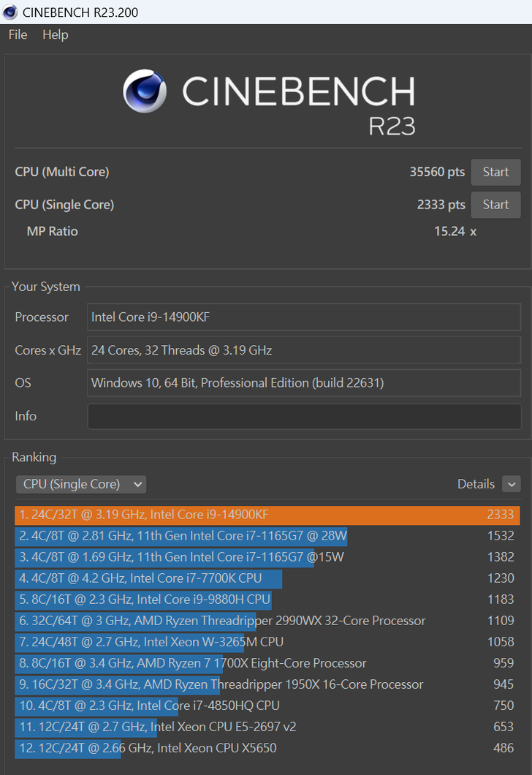Expand the ranking Details arrow

pos(512,484)
